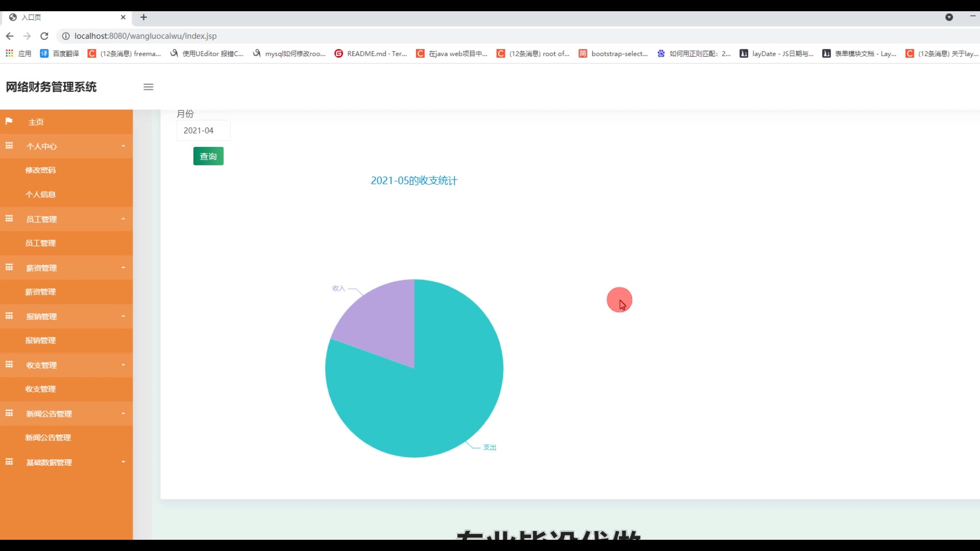Viewport: 980px width, 551px height.
Task: Click the hamburger sidebar toggle icon
Action: (149, 87)
